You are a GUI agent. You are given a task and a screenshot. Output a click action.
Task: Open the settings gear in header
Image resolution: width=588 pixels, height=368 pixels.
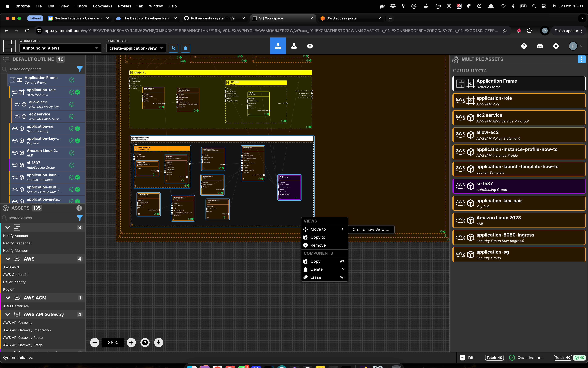(556, 46)
